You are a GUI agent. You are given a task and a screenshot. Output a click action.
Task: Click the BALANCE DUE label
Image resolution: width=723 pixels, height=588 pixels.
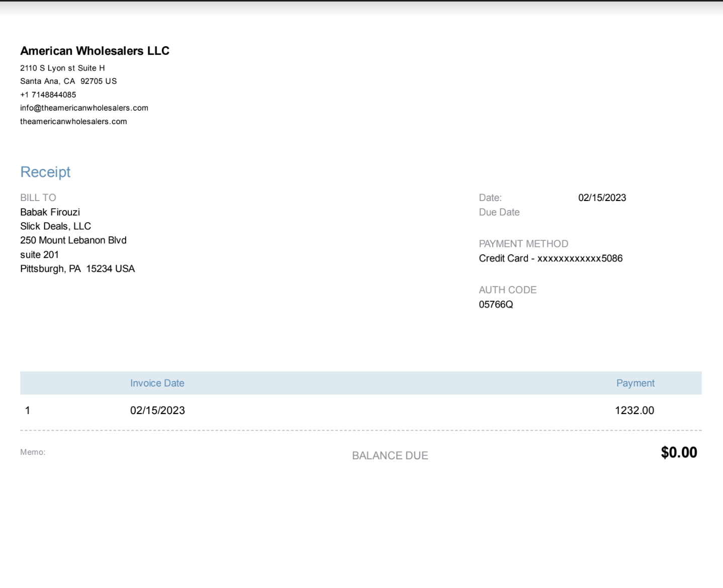click(390, 455)
